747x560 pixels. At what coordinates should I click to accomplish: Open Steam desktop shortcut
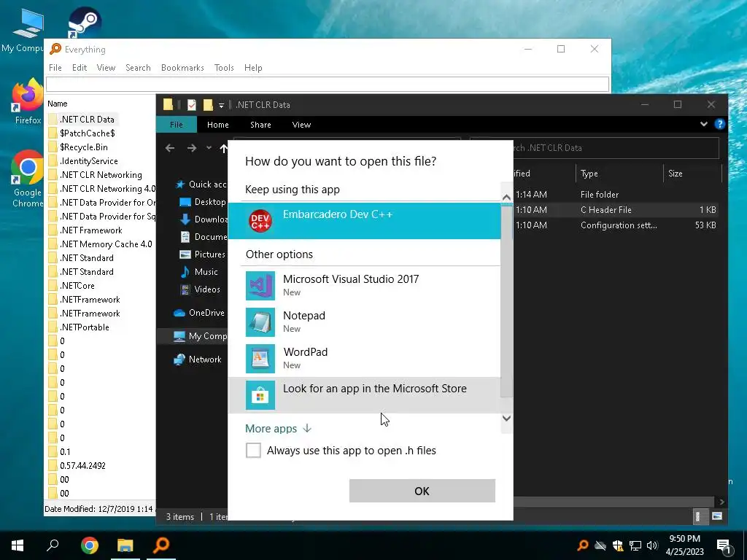click(84, 22)
